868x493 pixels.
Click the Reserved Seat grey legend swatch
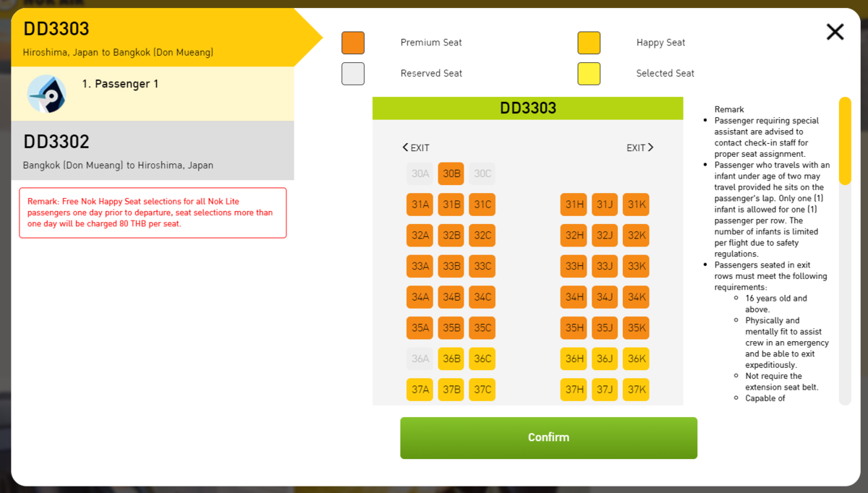tap(353, 74)
